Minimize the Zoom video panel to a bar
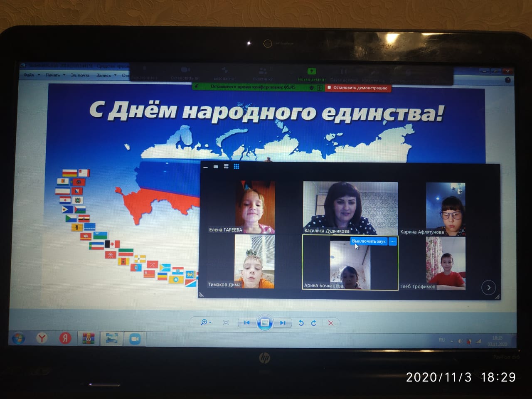The height and width of the screenshot is (399, 532). point(206,167)
